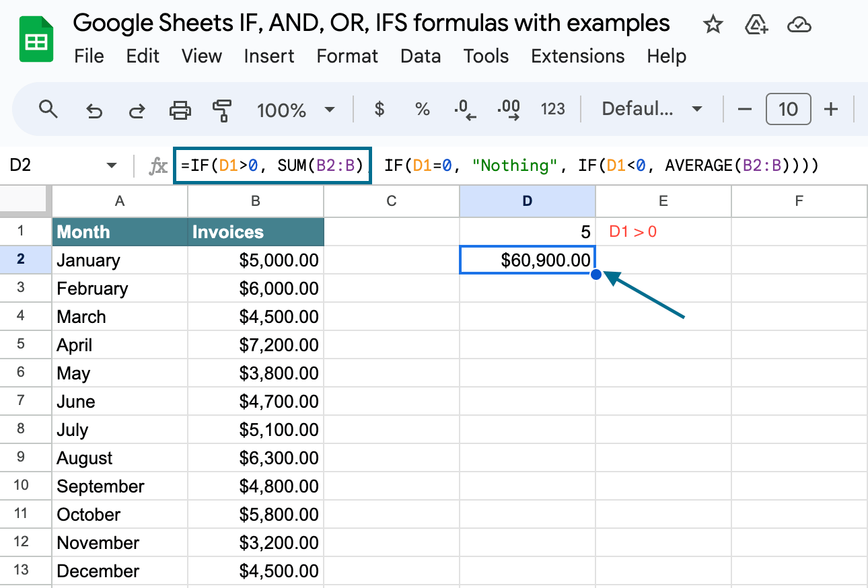Print the spreadsheet

point(180,110)
